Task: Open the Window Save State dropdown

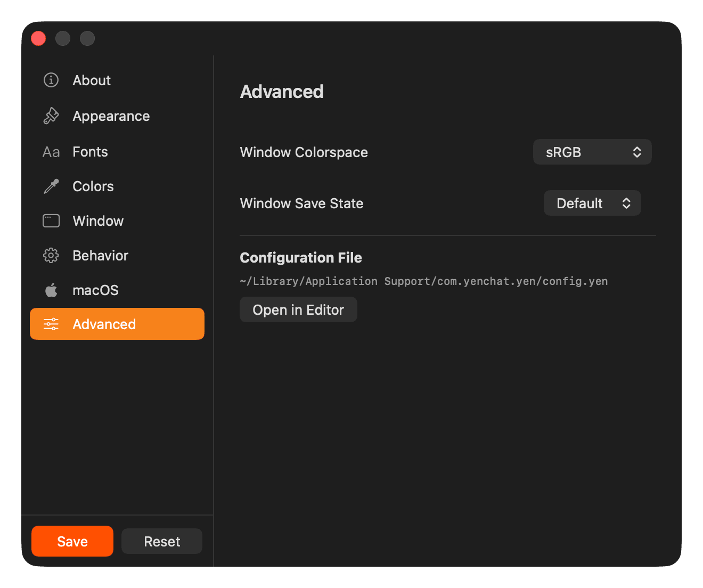Action: point(592,203)
